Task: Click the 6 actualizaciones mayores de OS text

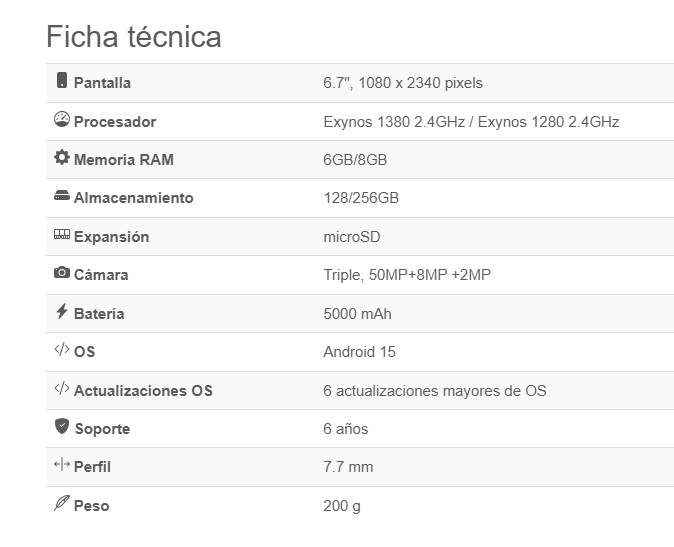Action: tap(435, 391)
